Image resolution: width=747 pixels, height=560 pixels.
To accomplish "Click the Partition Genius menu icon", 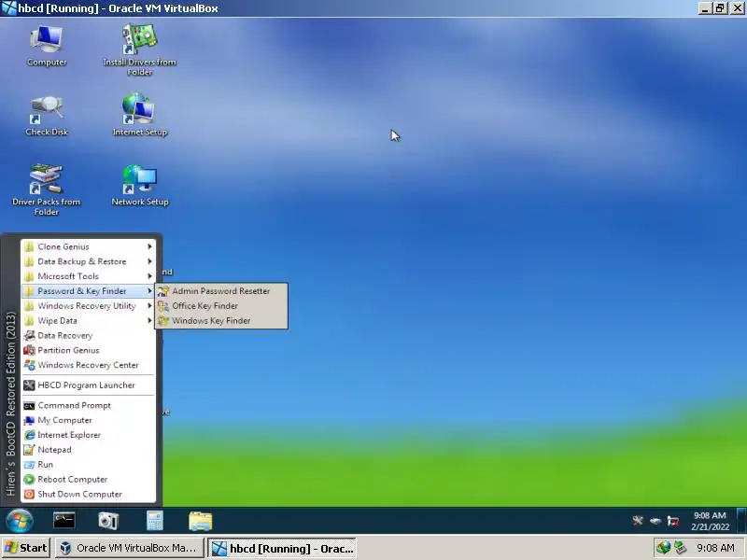I will 29,350.
